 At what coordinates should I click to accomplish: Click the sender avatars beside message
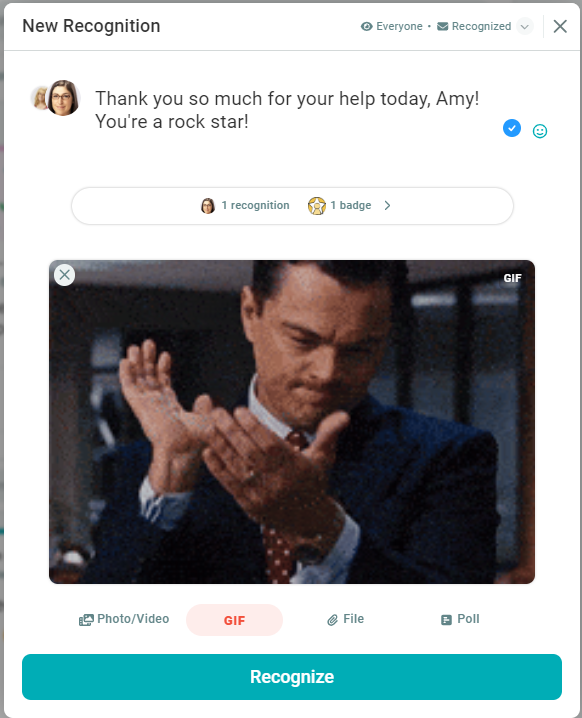(56, 98)
